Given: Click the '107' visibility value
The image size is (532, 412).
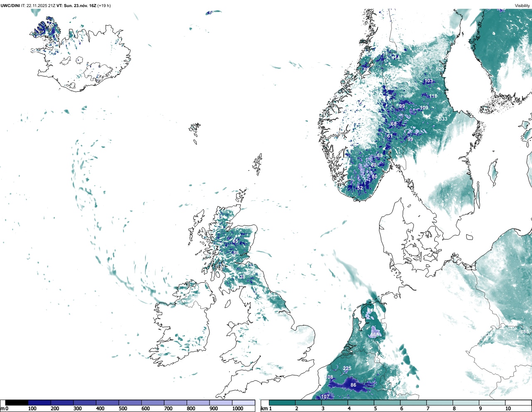Looking at the screenshot, I should point(325,397).
